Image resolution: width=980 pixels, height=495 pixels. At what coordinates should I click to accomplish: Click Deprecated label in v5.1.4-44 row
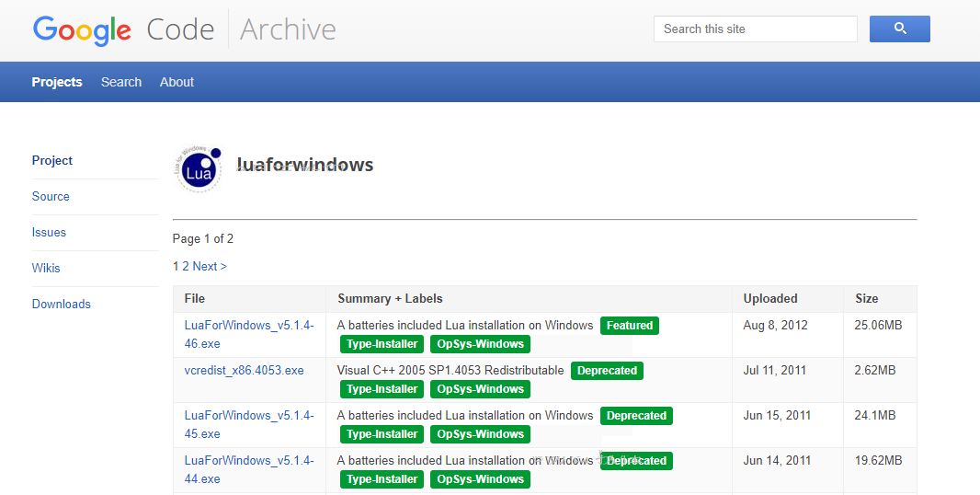click(x=636, y=461)
